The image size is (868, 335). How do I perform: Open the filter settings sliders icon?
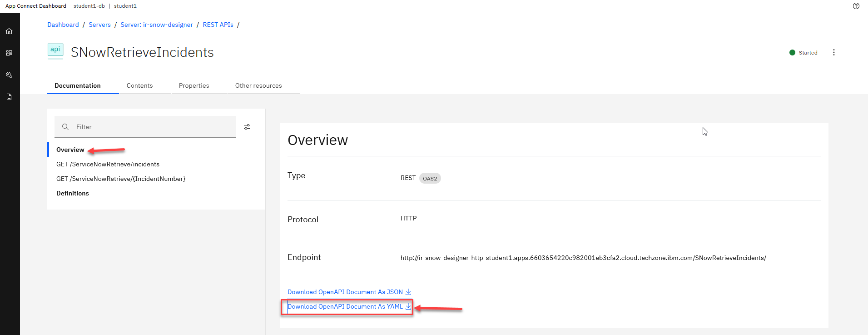[247, 127]
